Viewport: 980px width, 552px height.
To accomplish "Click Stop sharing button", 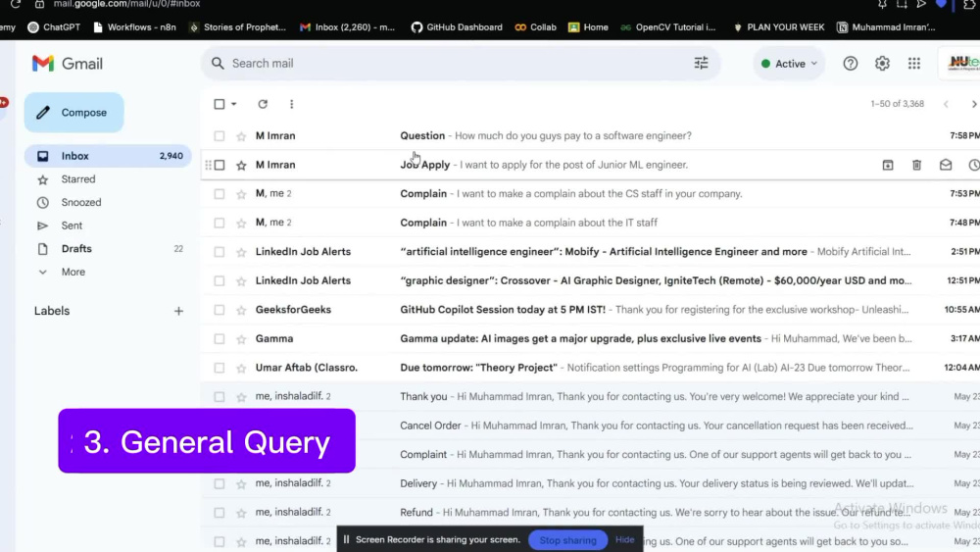I will point(567,540).
